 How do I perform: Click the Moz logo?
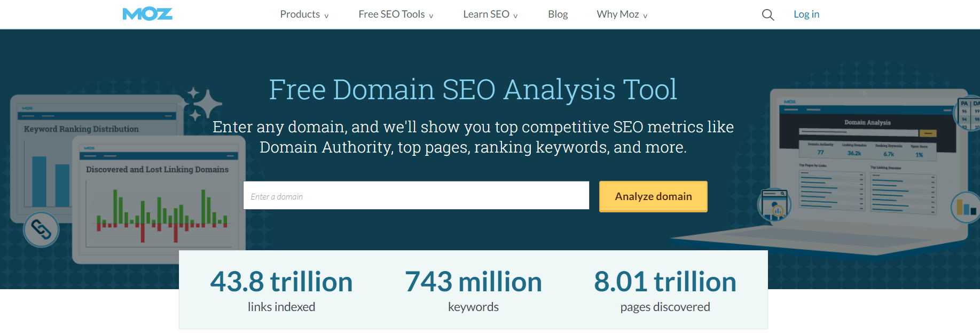click(x=147, y=14)
